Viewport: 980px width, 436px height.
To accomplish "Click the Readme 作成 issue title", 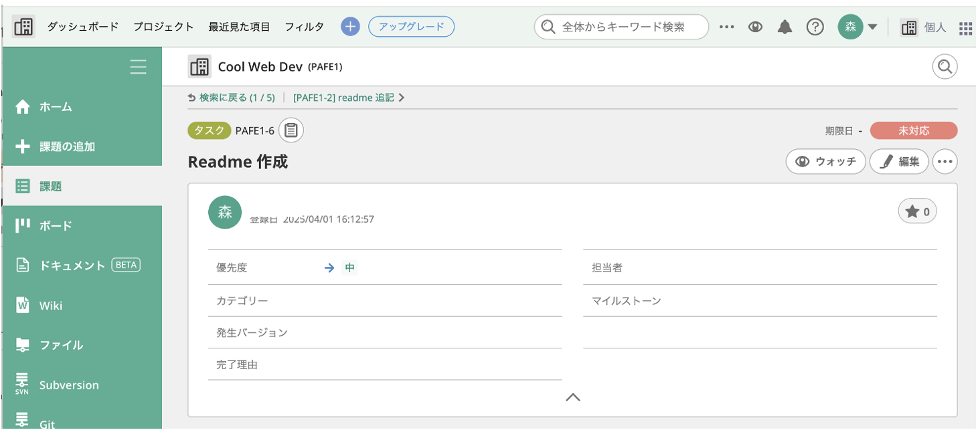I will (x=238, y=162).
